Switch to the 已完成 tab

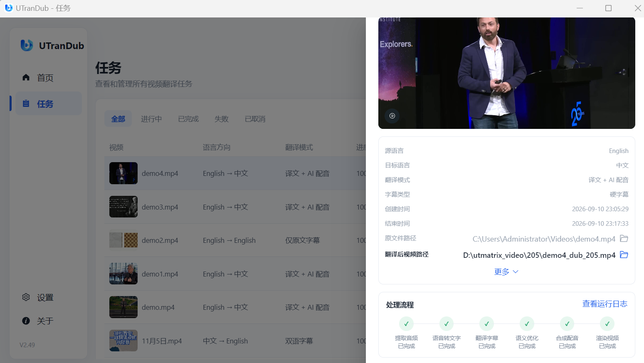(x=188, y=119)
